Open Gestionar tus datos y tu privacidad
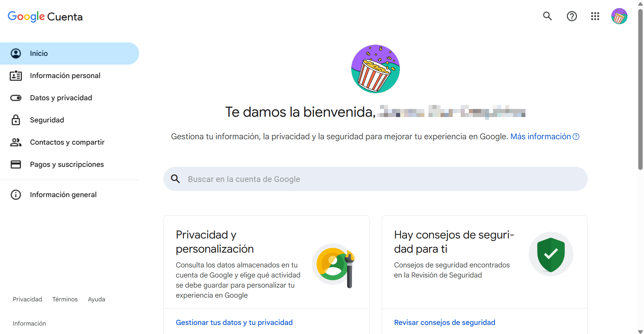This screenshot has width=644, height=334. pyautogui.click(x=234, y=323)
